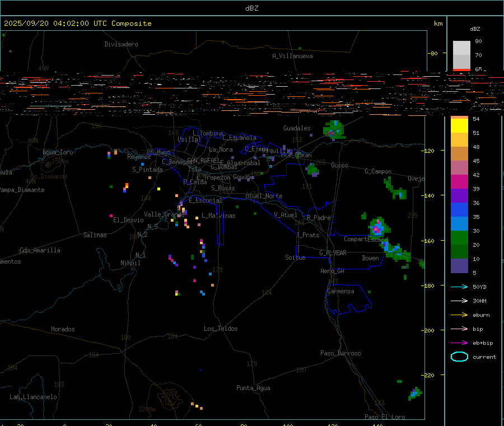504x426 pixels.
Task: Click the dark green 10 dBZ swatch
Action: click(460, 252)
